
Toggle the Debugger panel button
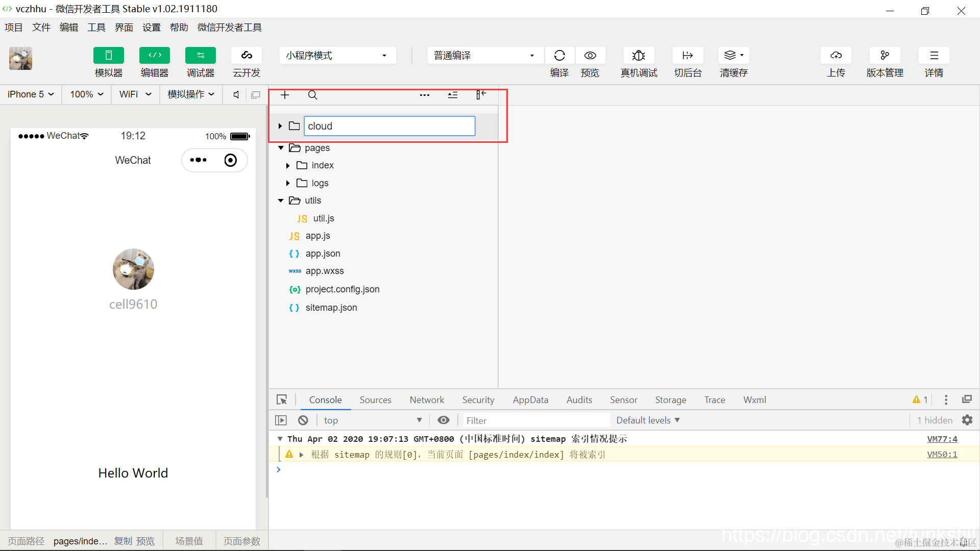(x=200, y=56)
